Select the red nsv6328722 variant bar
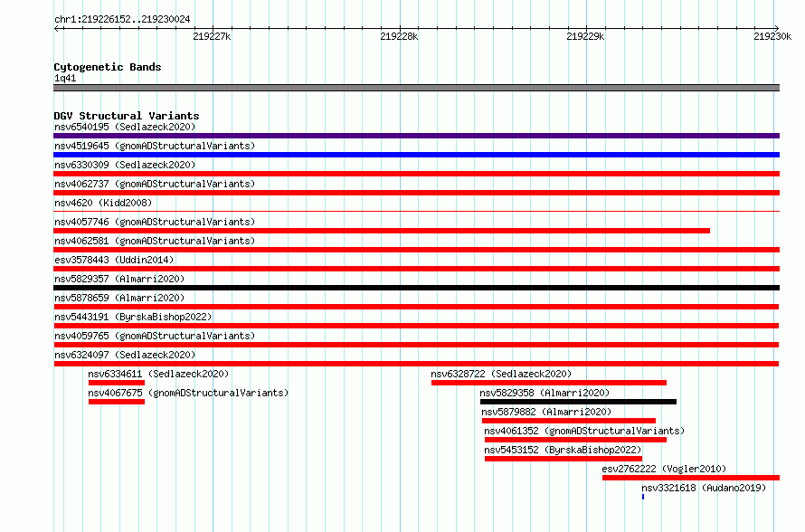Image resolution: width=805 pixels, height=532 pixels. tap(549, 383)
